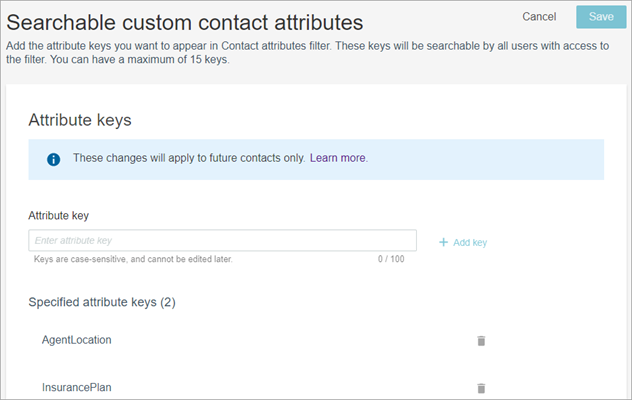632x400 pixels.
Task: Click the Specified attribute keys (2) heading
Action: click(x=102, y=301)
